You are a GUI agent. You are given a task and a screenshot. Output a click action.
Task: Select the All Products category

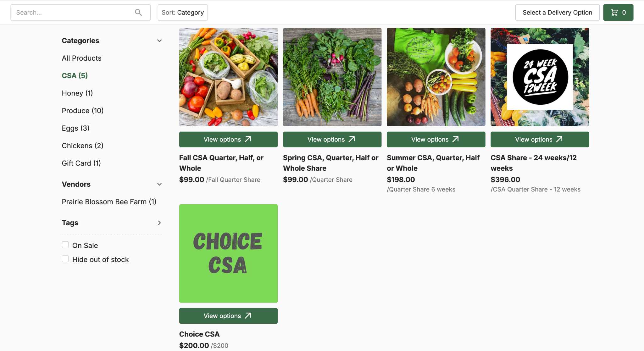pos(82,58)
